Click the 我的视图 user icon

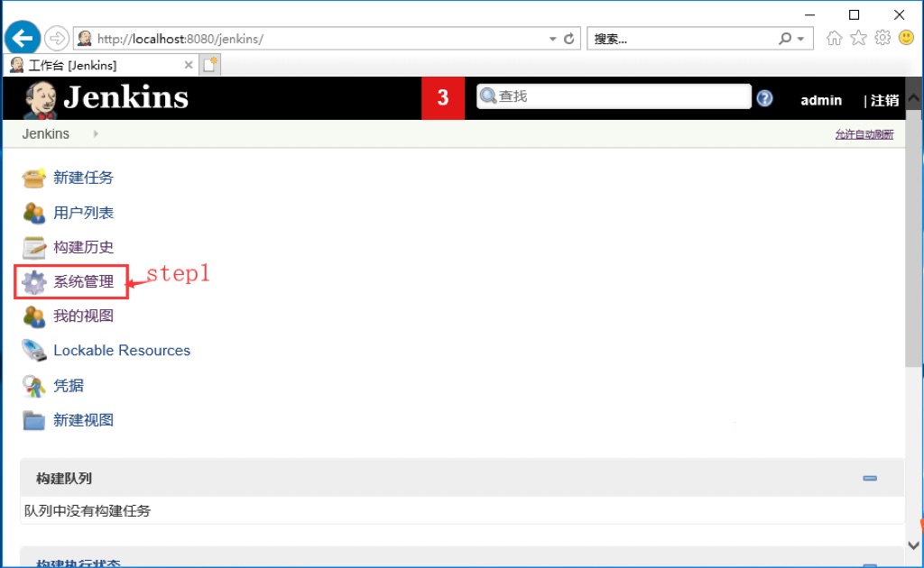tap(33, 316)
